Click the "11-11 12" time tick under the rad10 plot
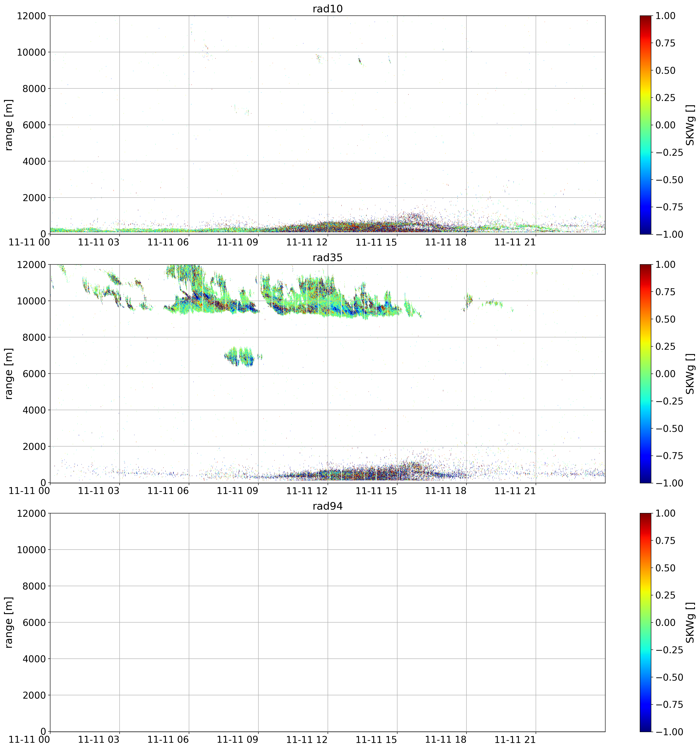The image size is (700, 749). point(307,242)
